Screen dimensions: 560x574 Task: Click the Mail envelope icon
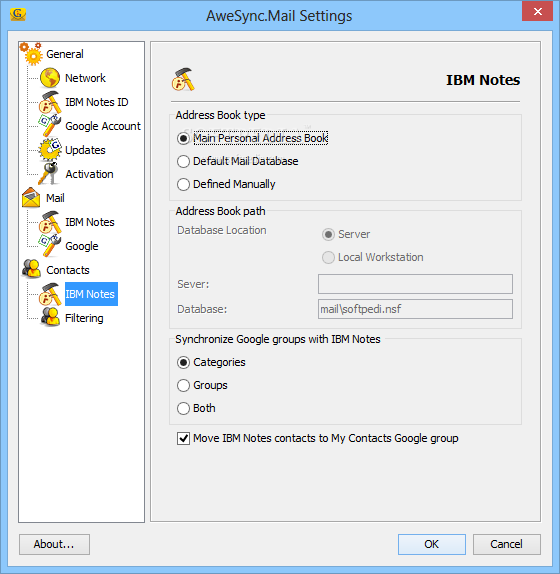31,198
